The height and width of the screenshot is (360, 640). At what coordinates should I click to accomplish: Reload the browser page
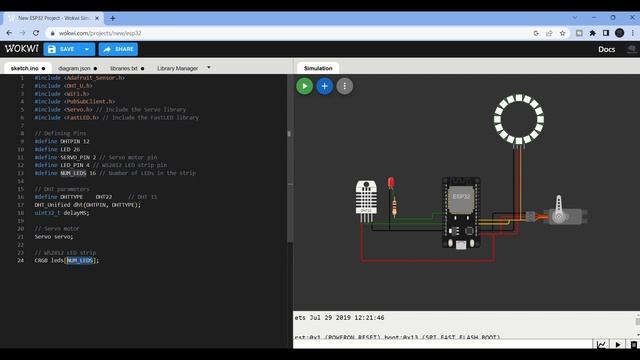[x=36, y=33]
